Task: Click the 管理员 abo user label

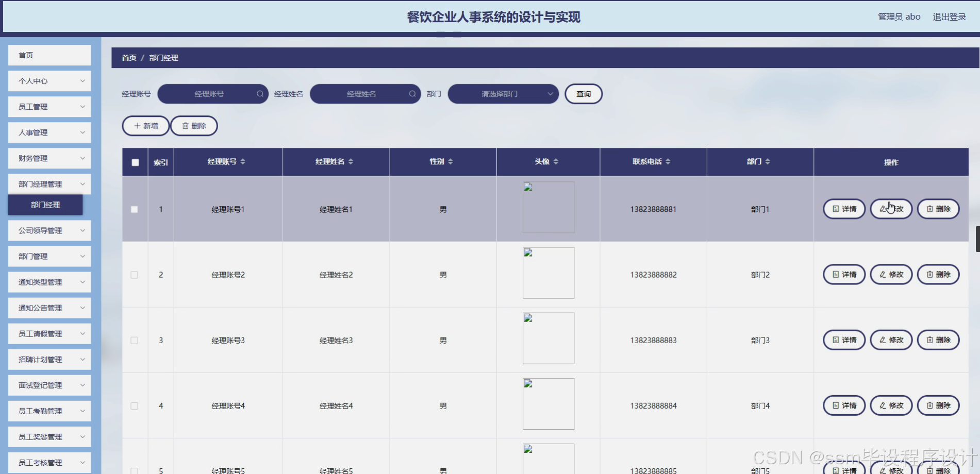Action: (x=899, y=16)
